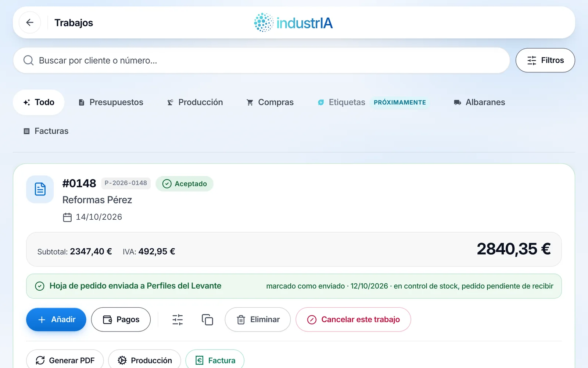Image resolution: width=588 pixels, height=368 pixels.
Task: Click Generar PDF
Action: coord(65,360)
